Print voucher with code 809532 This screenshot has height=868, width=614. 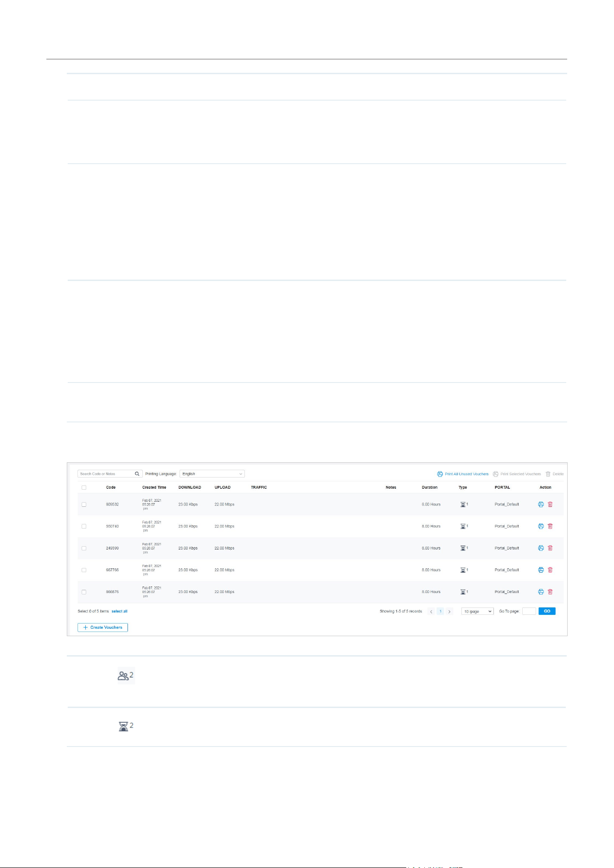tap(541, 504)
